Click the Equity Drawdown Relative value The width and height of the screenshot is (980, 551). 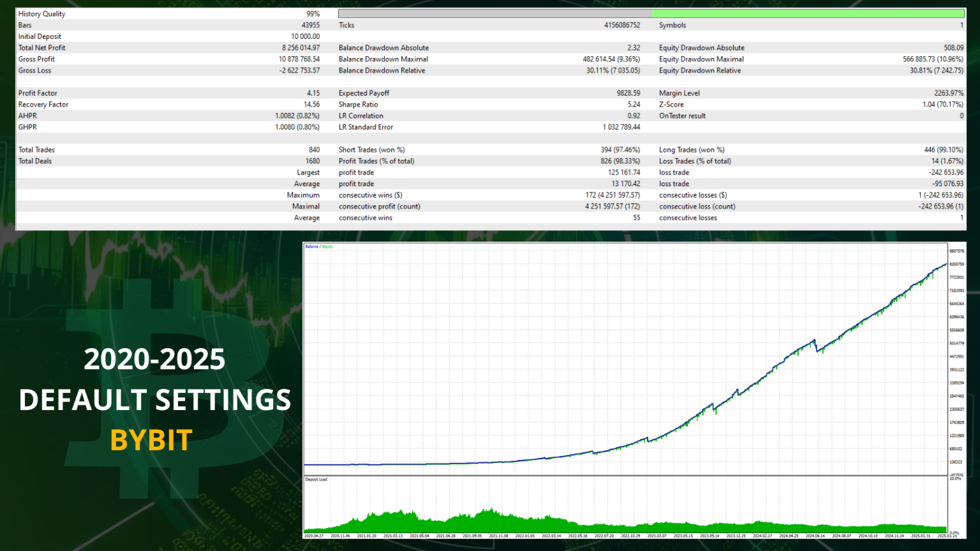pyautogui.click(x=936, y=71)
